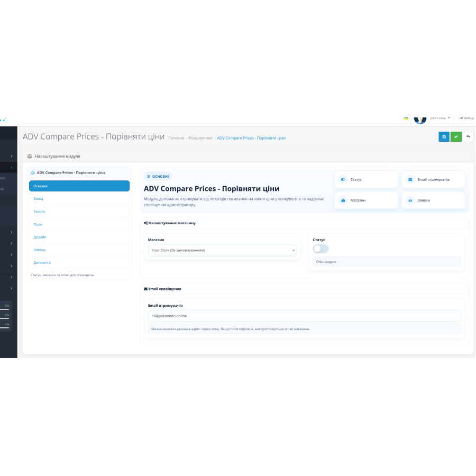Click the Вихід logout link
This screenshot has height=476, width=476.
(x=466, y=118)
